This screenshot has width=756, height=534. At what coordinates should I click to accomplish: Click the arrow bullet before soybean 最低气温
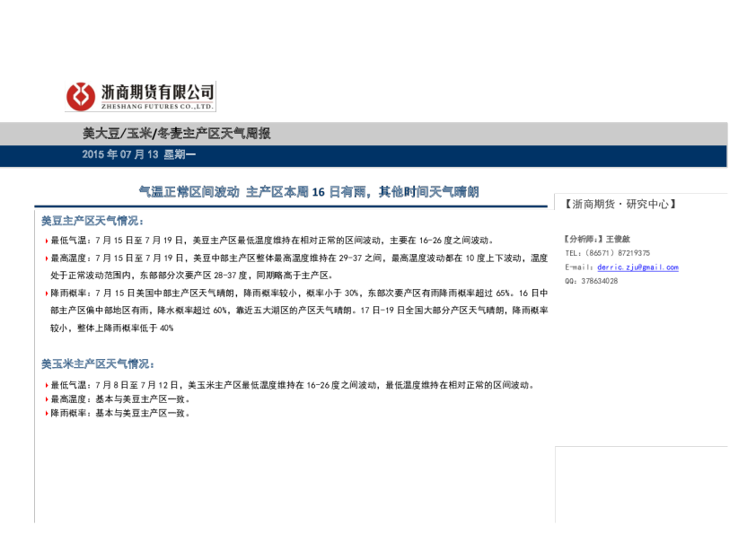[x=46, y=241]
